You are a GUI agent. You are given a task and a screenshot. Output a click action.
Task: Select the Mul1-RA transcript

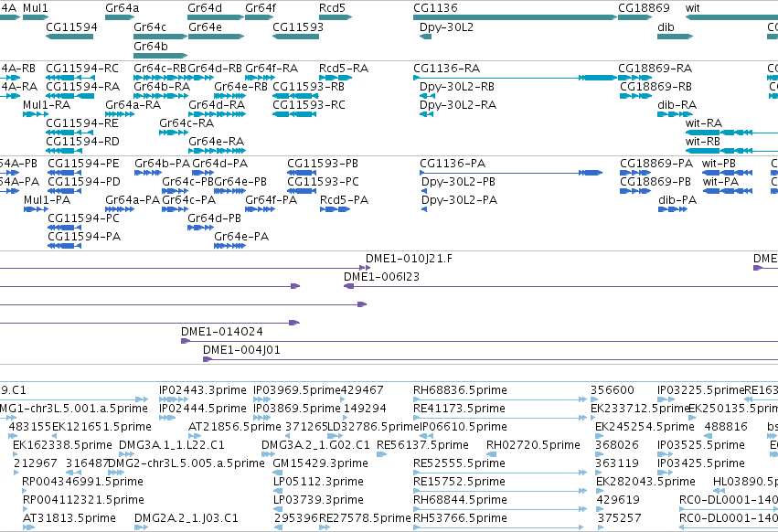pos(36,114)
